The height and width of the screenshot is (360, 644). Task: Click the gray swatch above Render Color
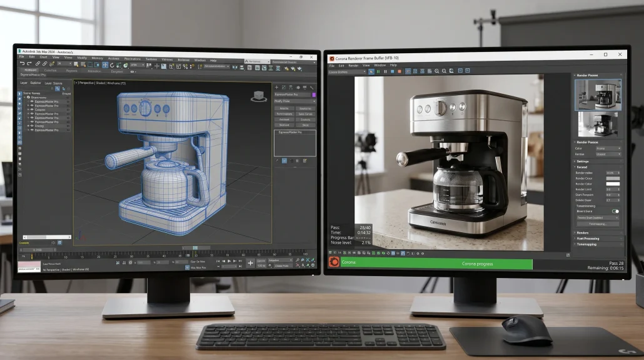point(613,178)
